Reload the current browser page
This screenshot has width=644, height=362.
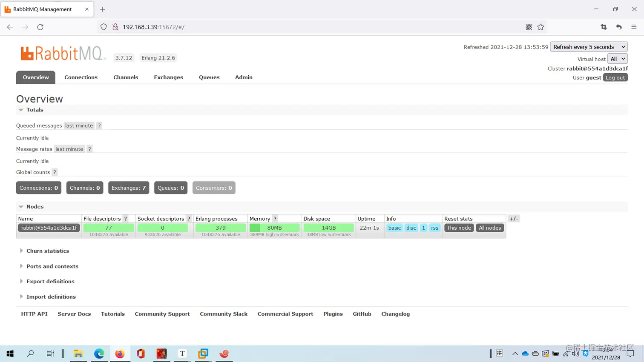40,27
